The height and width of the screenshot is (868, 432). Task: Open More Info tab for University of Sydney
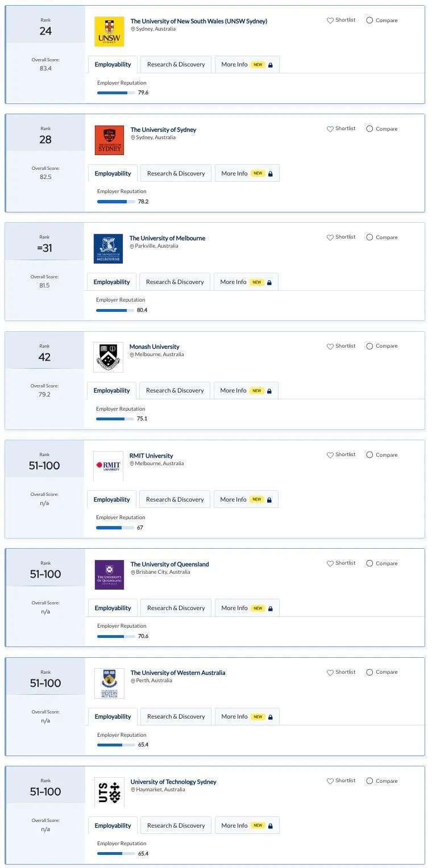(247, 173)
